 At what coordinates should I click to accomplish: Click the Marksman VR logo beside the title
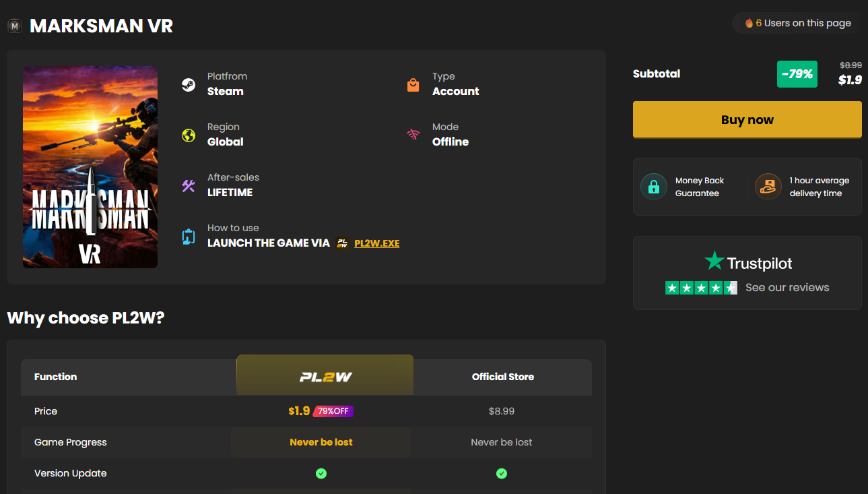coord(15,26)
